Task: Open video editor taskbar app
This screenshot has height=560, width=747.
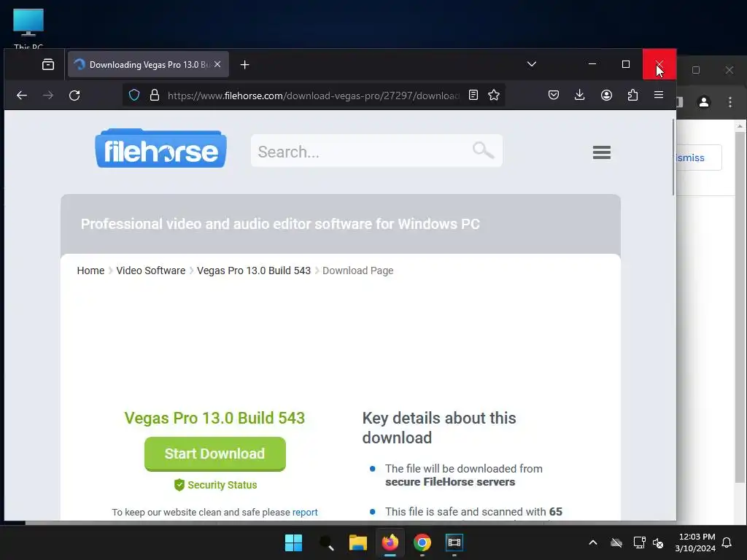Action: tap(454, 542)
